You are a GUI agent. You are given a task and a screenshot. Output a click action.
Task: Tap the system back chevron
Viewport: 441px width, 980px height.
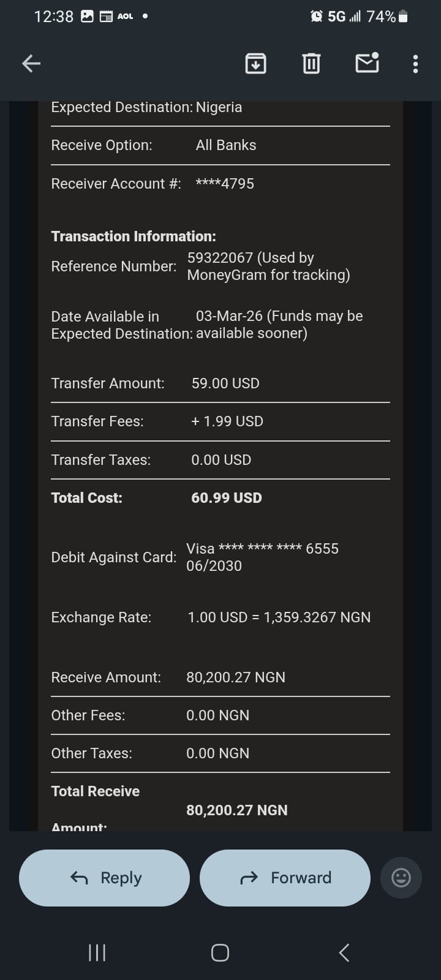[344, 952]
